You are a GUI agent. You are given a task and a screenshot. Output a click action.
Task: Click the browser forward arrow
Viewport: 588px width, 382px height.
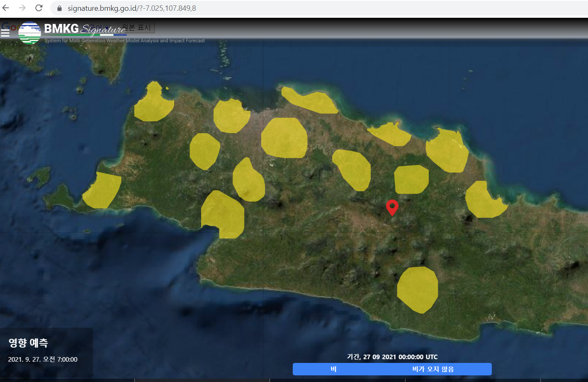(x=22, y=8)
